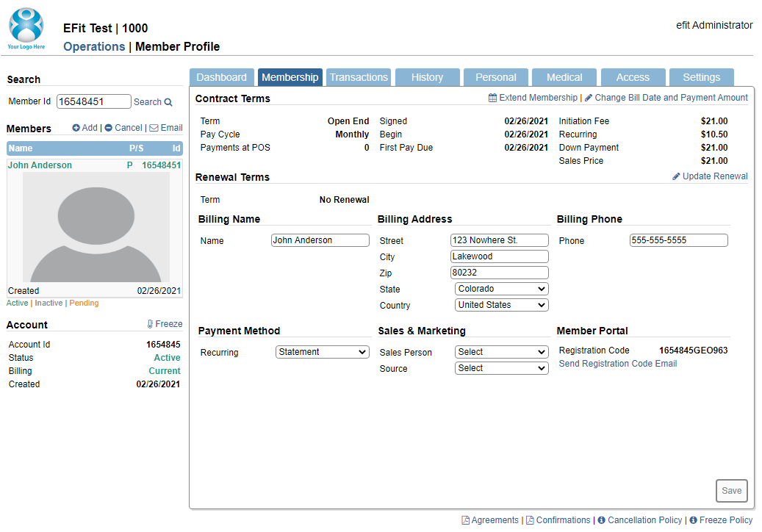This screenshot has width=762, height=532.
Task: Open the Source dropdown
Action: (x=502, y=368)
